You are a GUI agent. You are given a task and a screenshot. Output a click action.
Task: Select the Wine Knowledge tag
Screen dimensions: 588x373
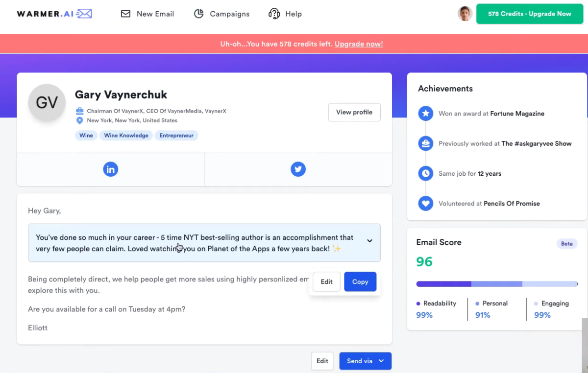click(126, 136)
